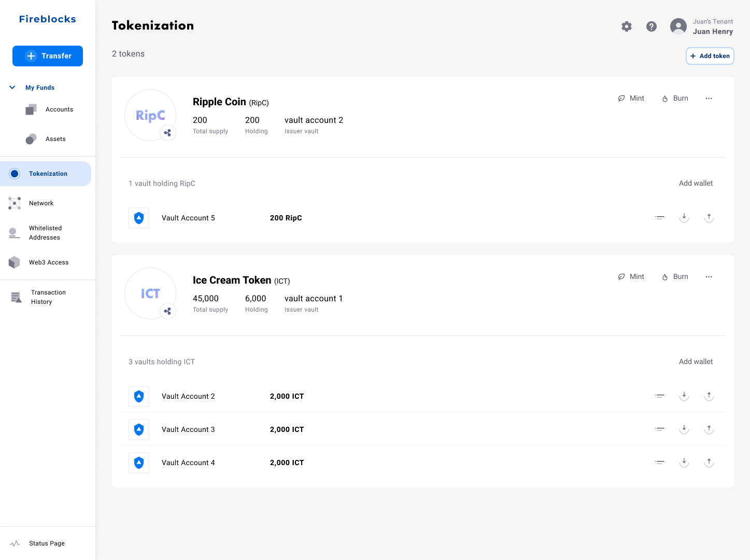Click Vault Account 4 shield icon
Viewport: 750px width, 560px height.
pos(139,463)
